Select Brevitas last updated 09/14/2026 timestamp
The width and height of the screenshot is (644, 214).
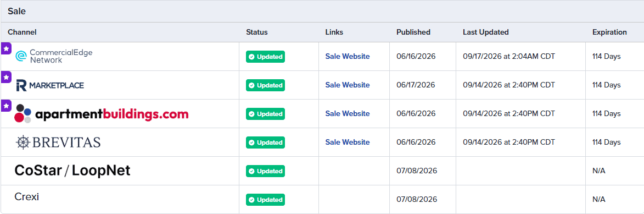[x=509, y=142]
